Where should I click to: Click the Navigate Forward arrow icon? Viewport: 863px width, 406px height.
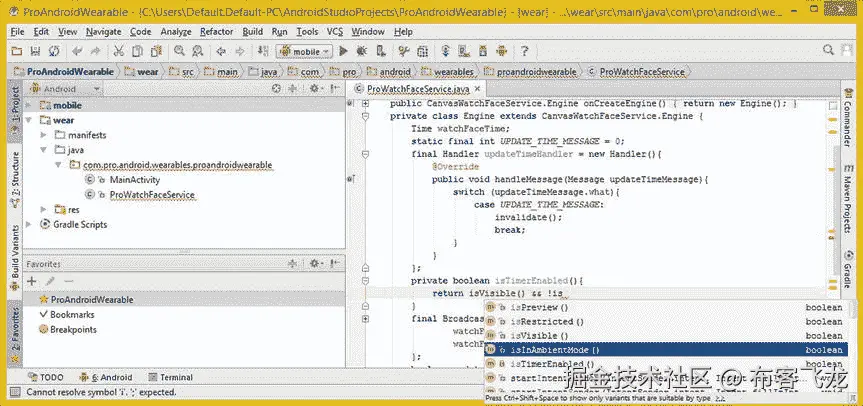[240, 51]
